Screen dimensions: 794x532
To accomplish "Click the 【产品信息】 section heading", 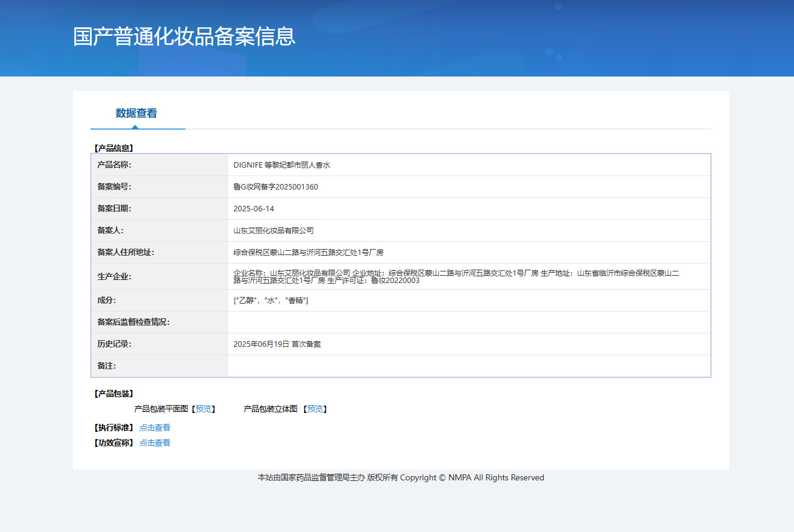I will click(114, 148).
